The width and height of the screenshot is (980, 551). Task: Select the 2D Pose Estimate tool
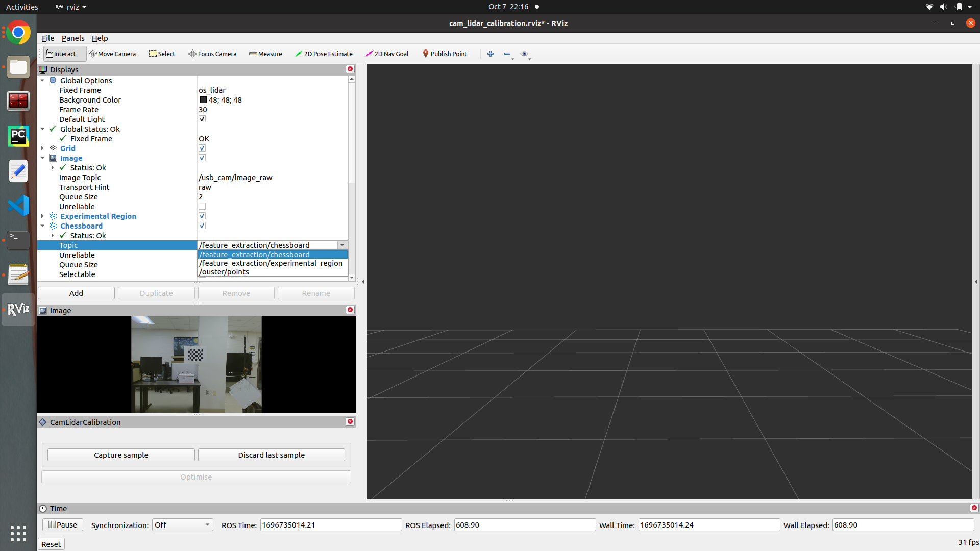[324, 54]
